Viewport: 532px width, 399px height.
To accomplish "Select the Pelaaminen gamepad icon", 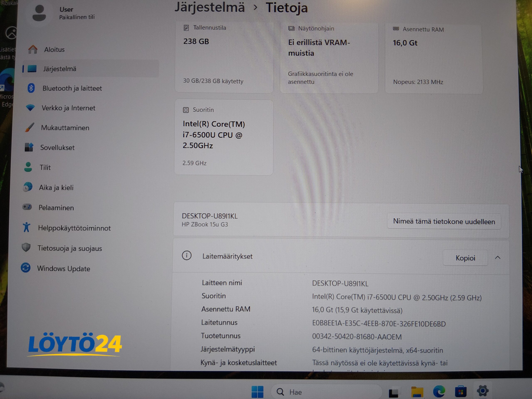I will coord(27,207).
